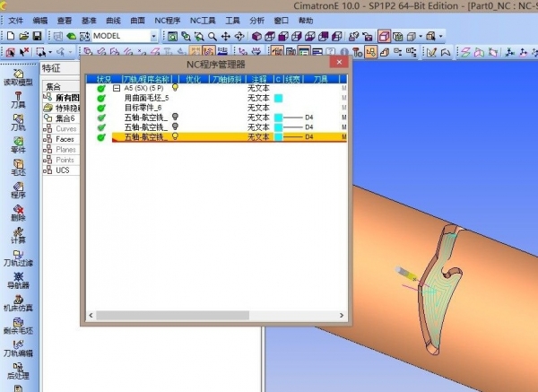Click the solid purple cube view icon

[256, 36]
